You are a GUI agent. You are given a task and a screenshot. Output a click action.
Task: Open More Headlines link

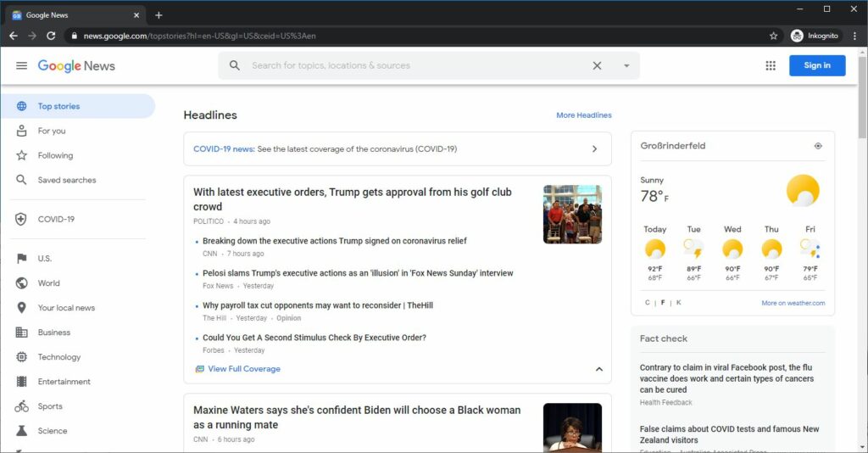[x=584, y=115]
